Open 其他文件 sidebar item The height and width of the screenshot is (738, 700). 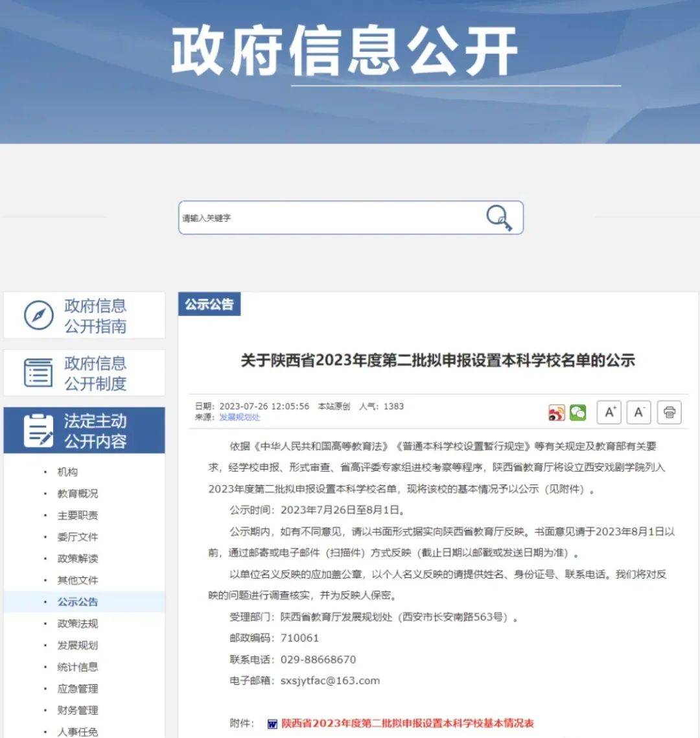78,580
